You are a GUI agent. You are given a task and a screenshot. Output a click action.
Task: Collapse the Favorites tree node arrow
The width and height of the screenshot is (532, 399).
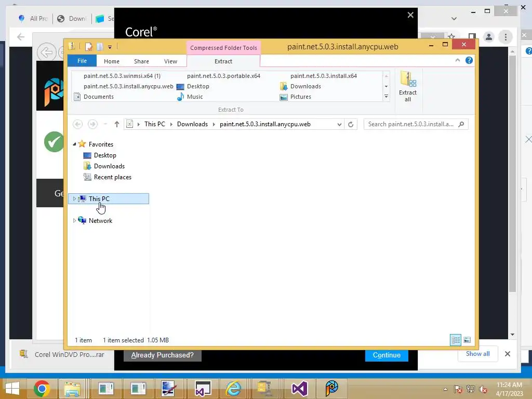click(74, 144)
